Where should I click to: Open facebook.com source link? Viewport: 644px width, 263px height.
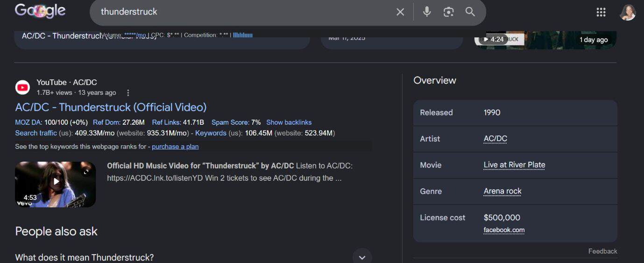[x=504, y=230]
